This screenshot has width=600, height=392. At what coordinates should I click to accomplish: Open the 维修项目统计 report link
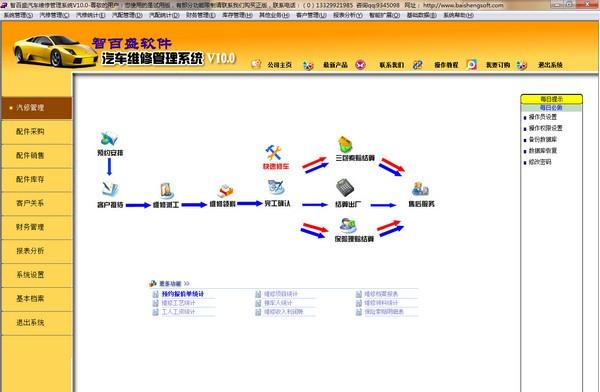(280, 294)
